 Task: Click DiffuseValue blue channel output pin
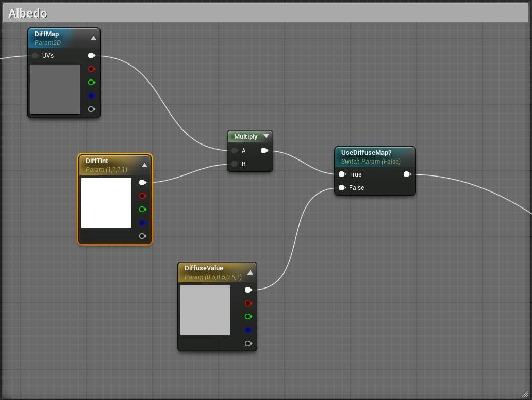pos(248,330)
